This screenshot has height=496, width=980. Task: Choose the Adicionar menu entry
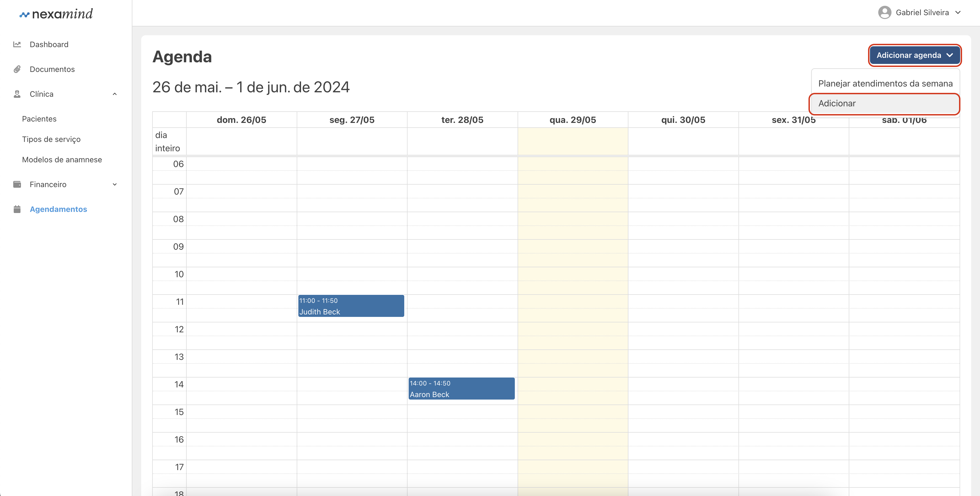(x=885, y=103)
